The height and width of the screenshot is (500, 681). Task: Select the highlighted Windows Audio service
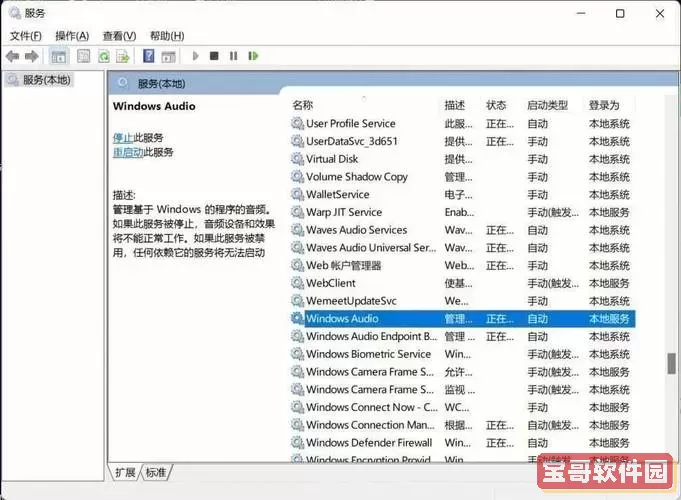click(463, 319)
